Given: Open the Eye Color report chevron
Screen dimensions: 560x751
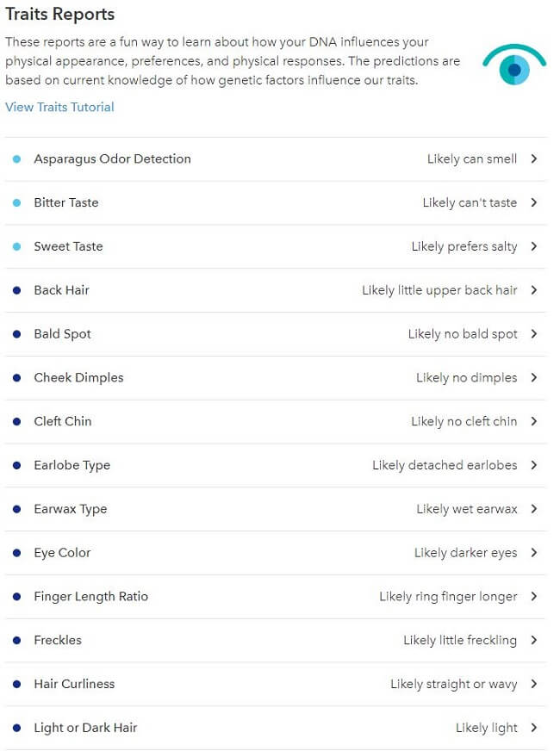Looking at the screenshot, I should click(534, 553).
